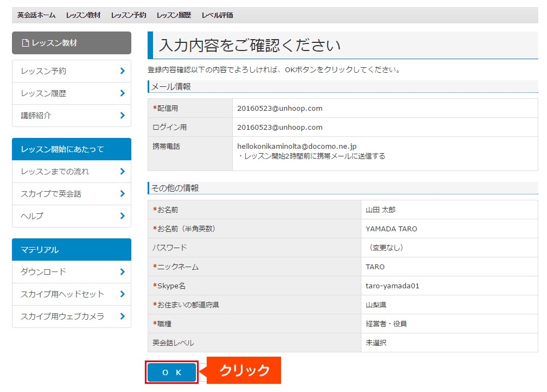Open レッスン予約 in top navigation bar
This screenshot has width=547, height=392.
(x=129, y=15)
